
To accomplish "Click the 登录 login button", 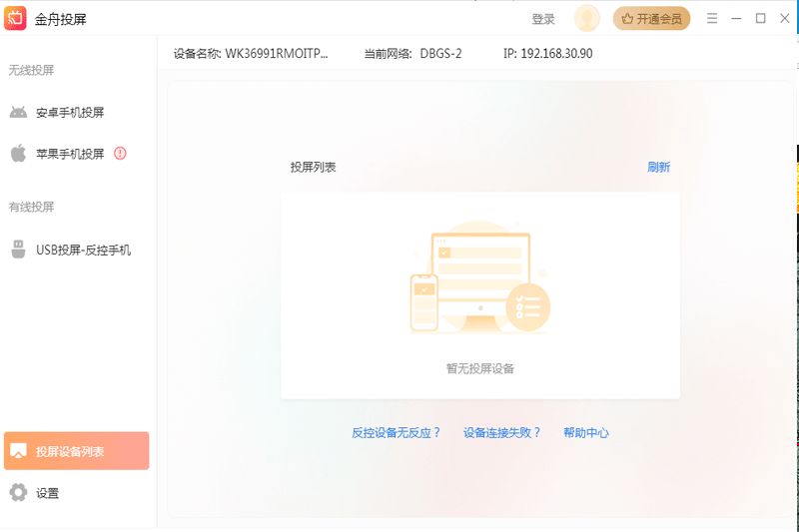I will pyautogui.click(x=543, y=19).
